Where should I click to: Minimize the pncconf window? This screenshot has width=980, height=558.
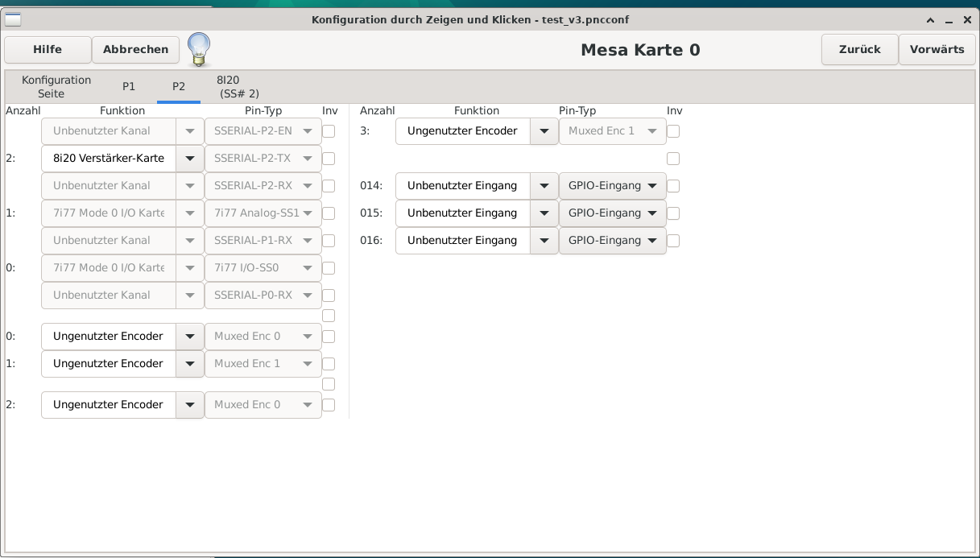point(949,20)
